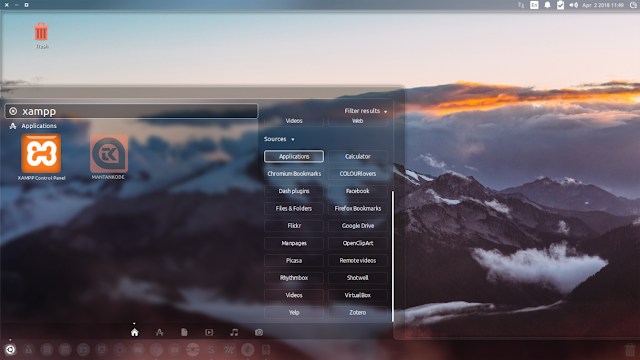This screenshot has width=640, height=360.
Task: Switch to the Video lens icon
Action: [209, 332]
